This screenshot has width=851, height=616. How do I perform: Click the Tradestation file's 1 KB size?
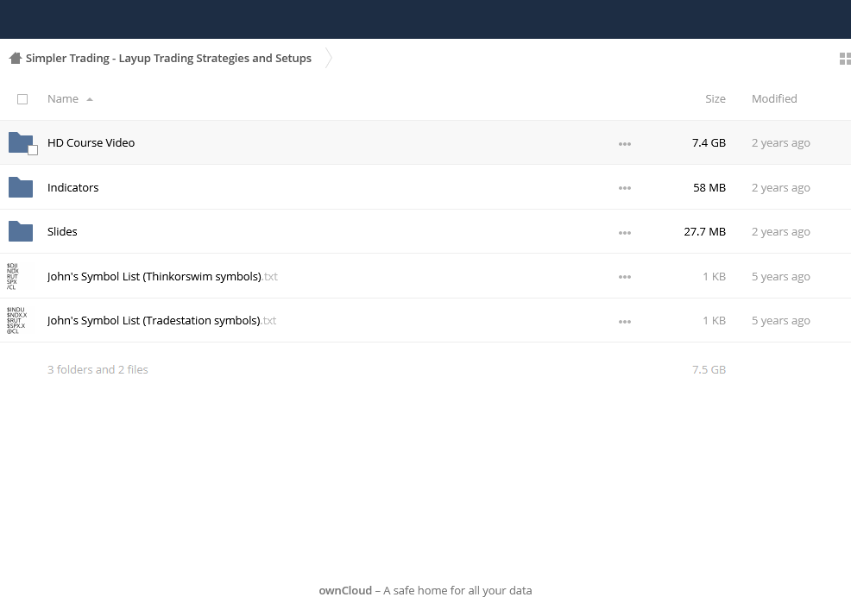[715, 320]
